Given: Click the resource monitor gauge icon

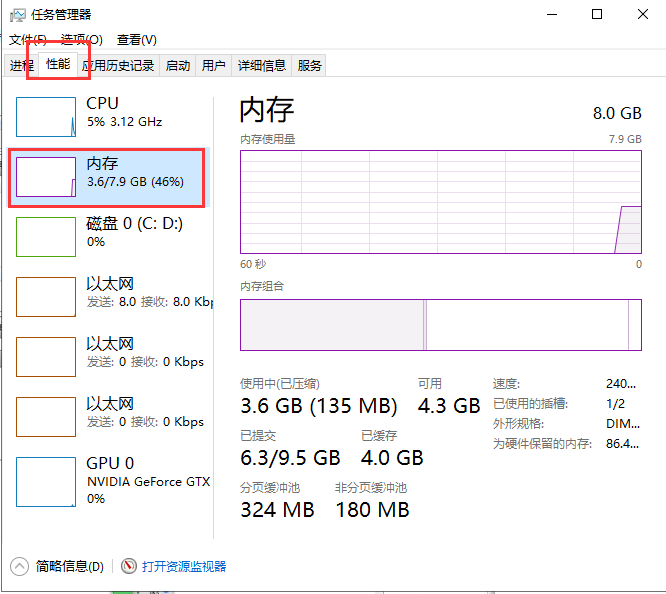Looking at the screenshot, I should (129, 566).
